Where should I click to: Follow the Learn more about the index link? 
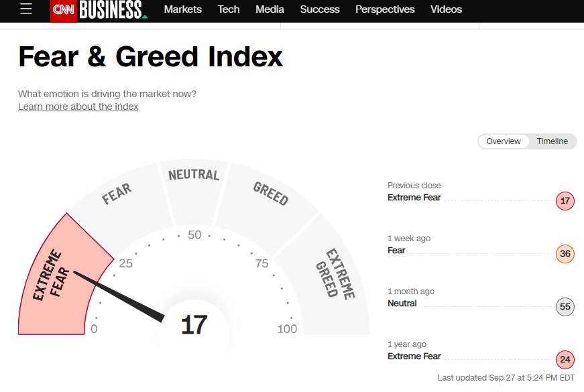click(x=78, y=107)
